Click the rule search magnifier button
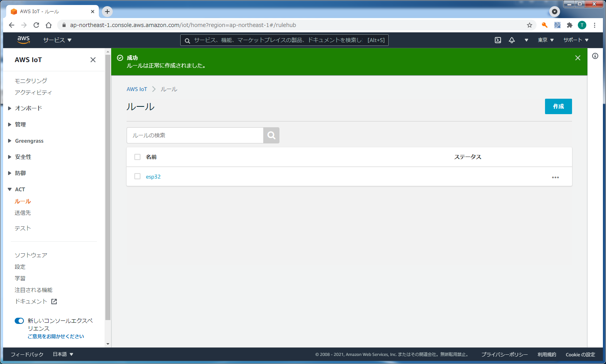 tap(271, 135)
